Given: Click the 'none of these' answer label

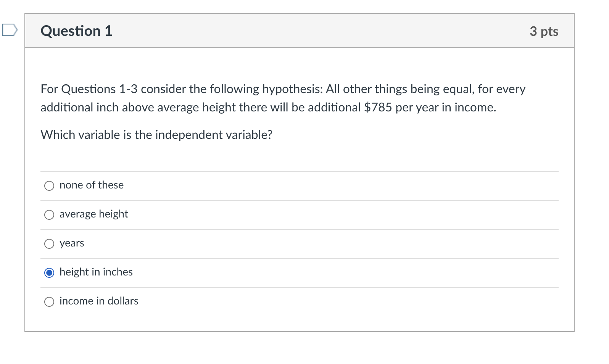Looking at the screenshot, I should click(92, 185).
